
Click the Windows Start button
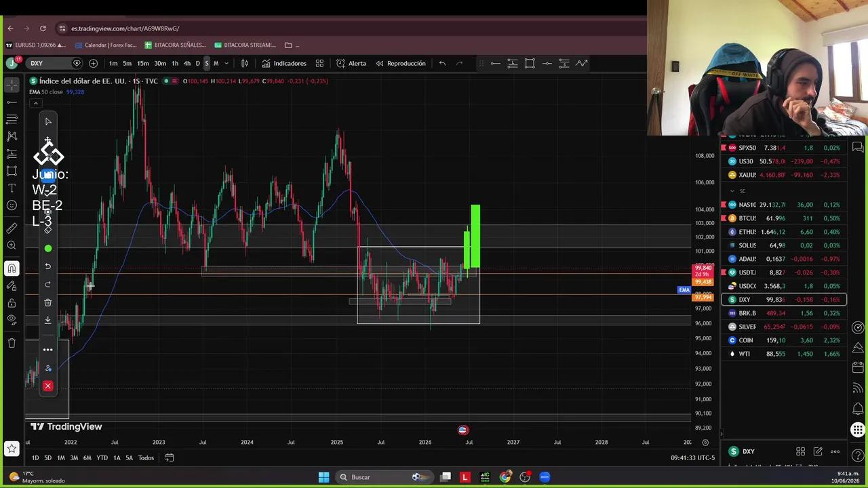coord(323,477)
